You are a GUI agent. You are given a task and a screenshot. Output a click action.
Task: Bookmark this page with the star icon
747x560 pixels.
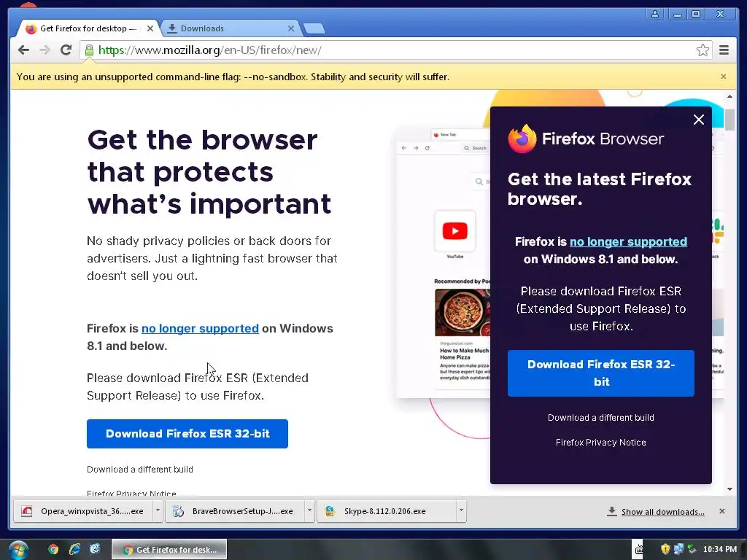(703, 50)
